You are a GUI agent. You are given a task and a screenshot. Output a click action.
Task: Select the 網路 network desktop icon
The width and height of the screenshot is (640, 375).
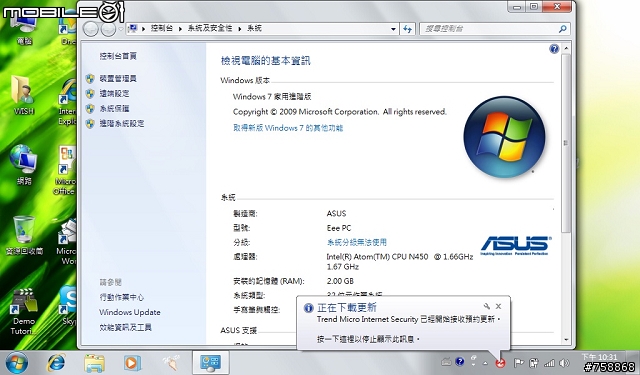(x=24, y=164)
